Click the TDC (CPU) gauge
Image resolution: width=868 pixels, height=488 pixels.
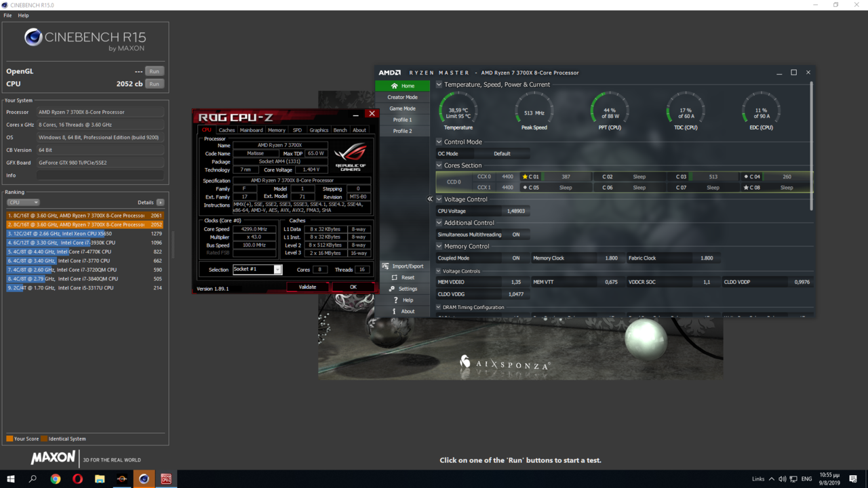click(686, 110)
